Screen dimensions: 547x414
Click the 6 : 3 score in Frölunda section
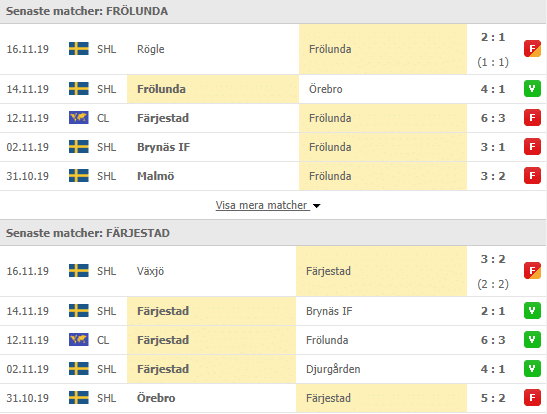pyautogui.click(x=493, y=118)
